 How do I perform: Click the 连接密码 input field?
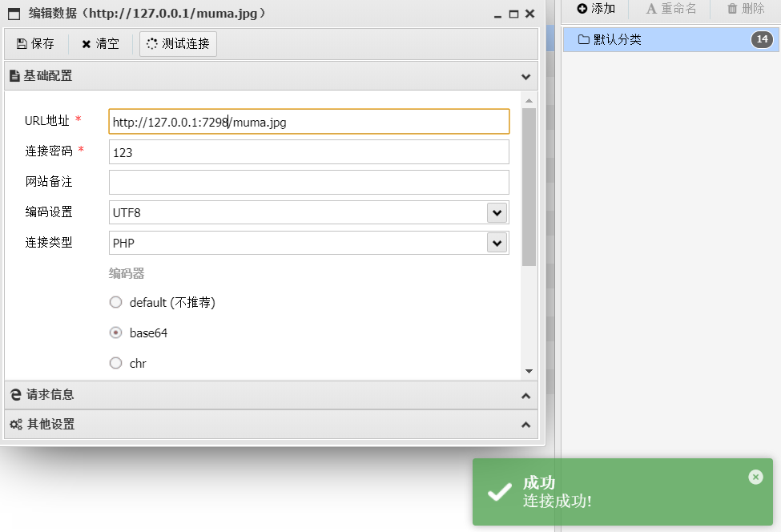[309, 152]
